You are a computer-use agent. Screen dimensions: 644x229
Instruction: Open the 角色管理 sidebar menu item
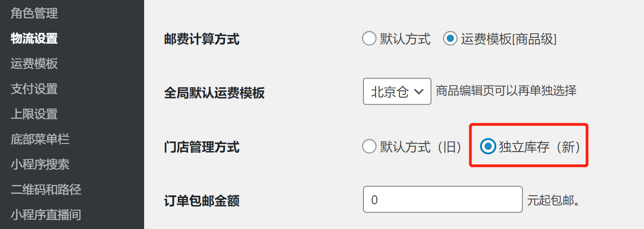[34, 13]
